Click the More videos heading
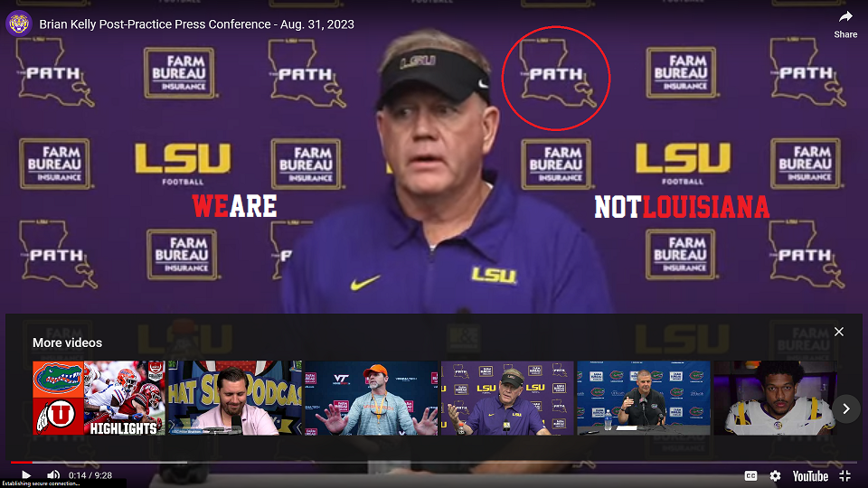Screen dimensions: 868x488 pos(67,343)
